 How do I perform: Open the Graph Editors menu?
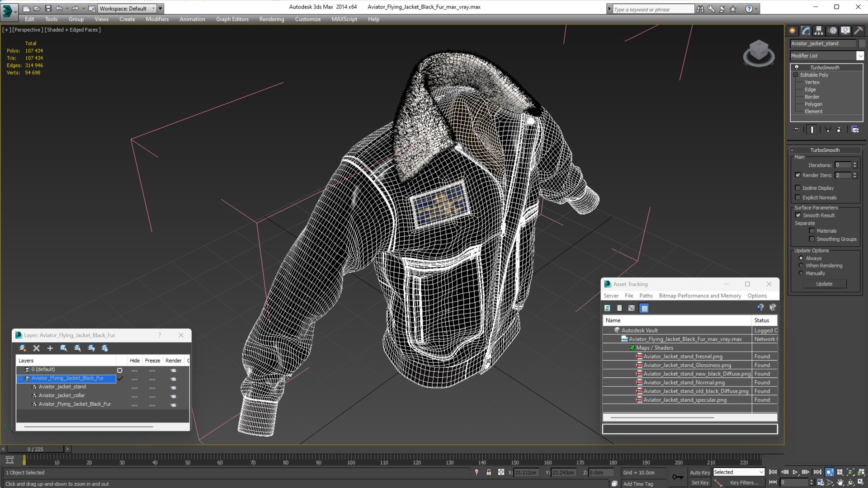232,19
